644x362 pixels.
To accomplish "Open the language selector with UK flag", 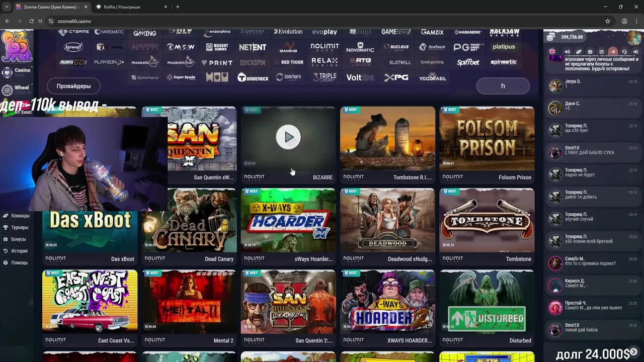I will coord(552,52).
